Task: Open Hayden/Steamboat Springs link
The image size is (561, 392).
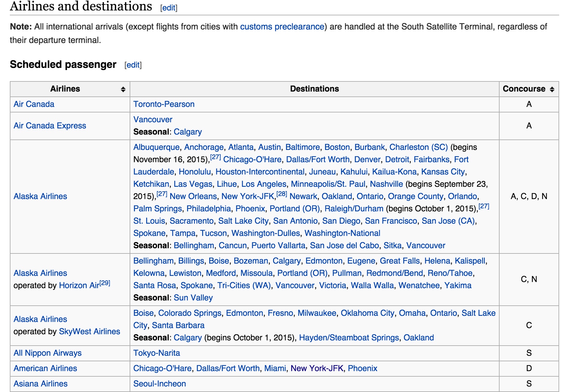Action: coord(349,338)
